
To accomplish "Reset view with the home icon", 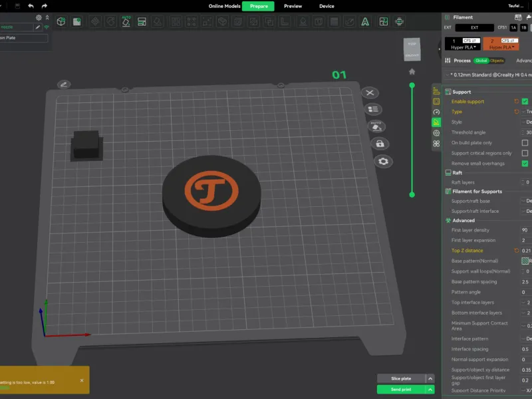I will tap(412, 72).
